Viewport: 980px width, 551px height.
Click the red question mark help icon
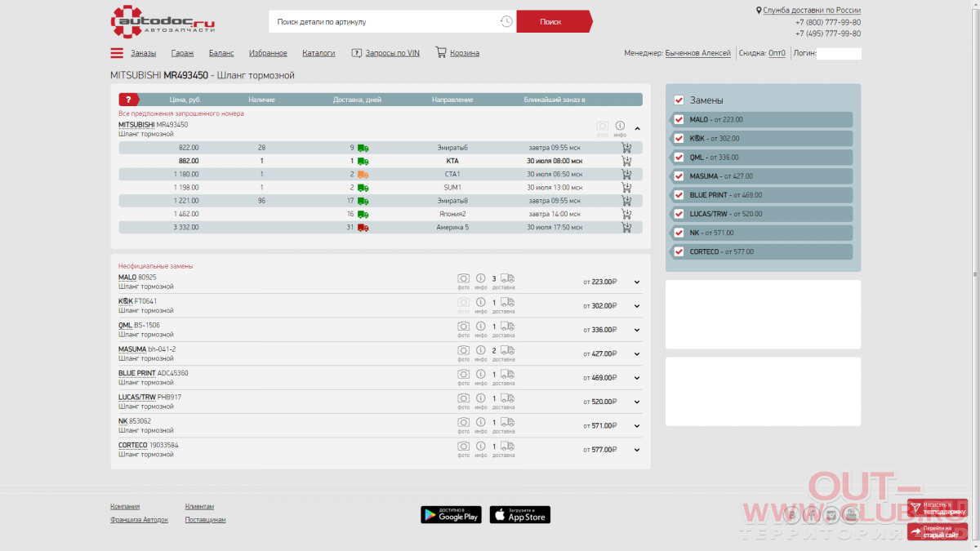point(127,100)
